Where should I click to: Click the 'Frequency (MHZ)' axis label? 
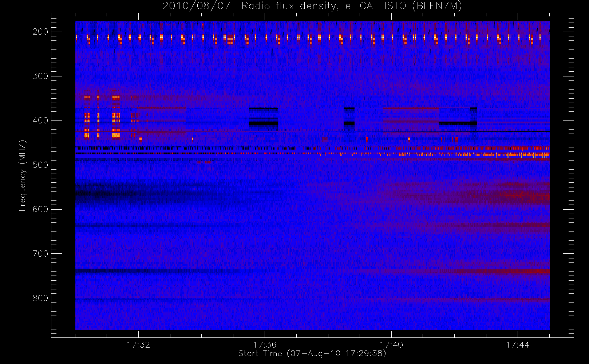point(23,175)
